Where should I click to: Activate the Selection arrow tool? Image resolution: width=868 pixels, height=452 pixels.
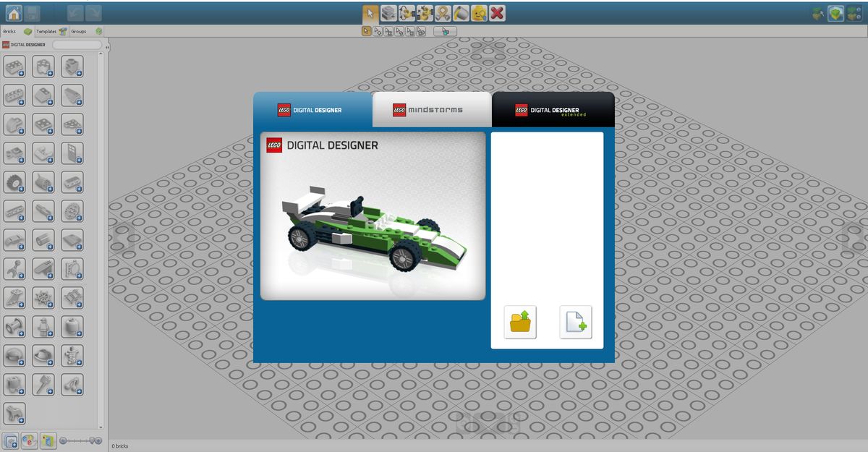(370, 12)
